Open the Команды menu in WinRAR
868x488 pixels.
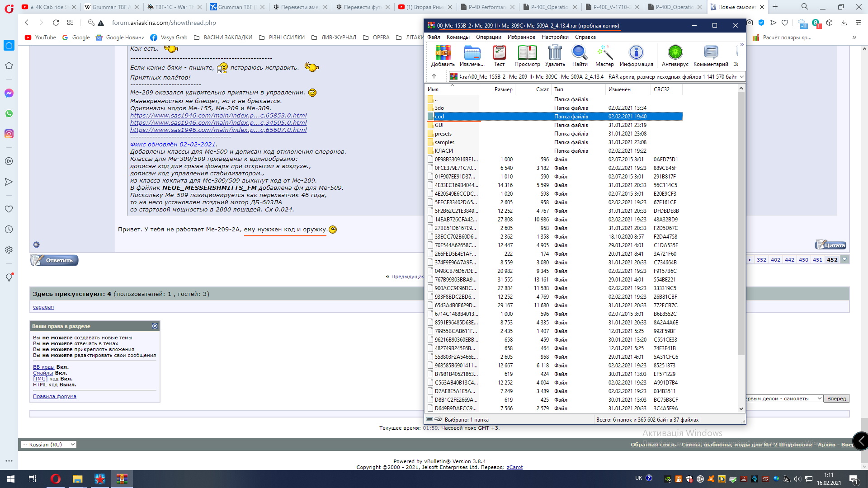click(458, 37)
